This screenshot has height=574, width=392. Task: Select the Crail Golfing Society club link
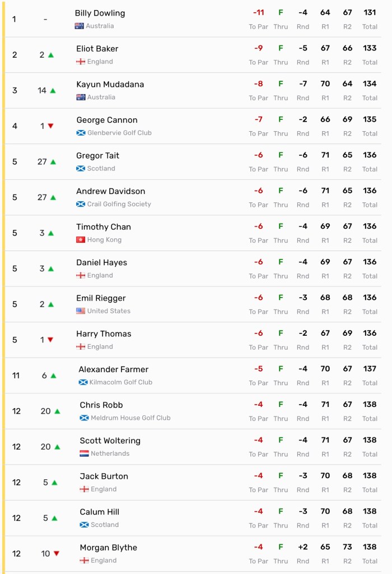(x=119, y=204)
